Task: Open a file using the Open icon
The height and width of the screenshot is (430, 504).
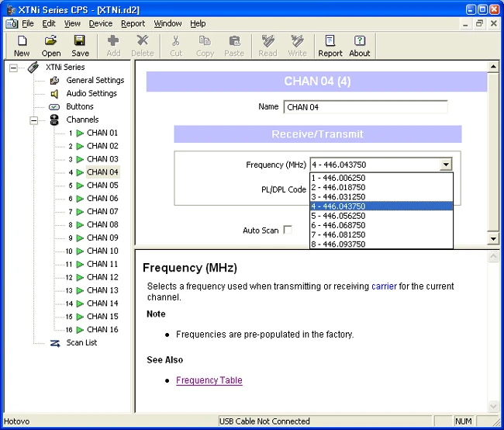Action: [x=51, y=45]
